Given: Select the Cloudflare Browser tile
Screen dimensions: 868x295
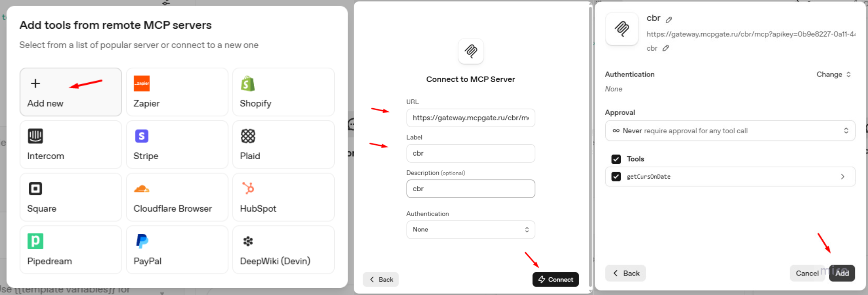Looking at the screenshot, I should [x=177, y=197].
